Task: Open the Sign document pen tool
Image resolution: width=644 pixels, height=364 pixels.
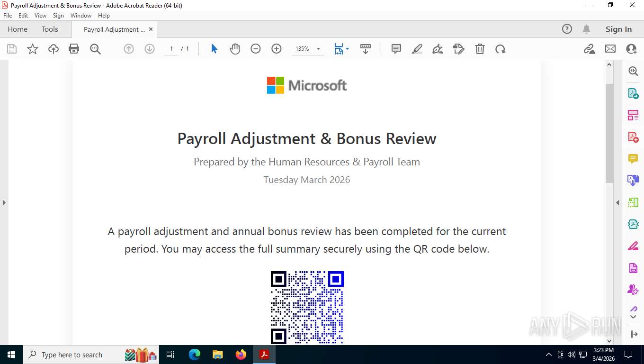Action: click(438, 49)
